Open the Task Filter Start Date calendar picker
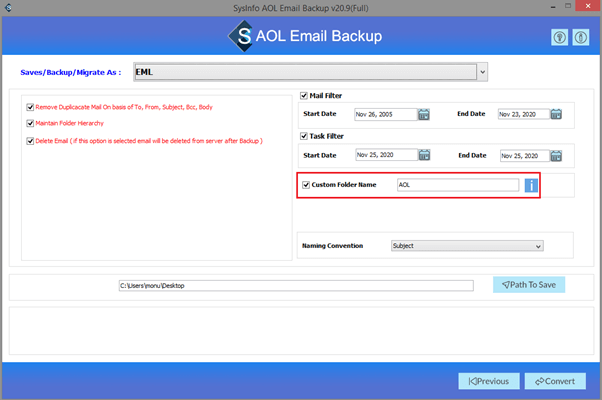 pyautogui.click(x=424, y=155)
